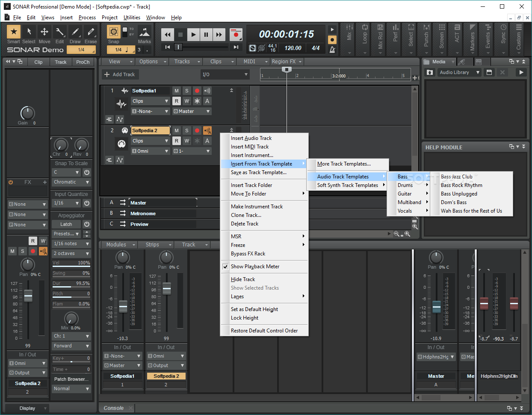The width and height of the screenshot is (532, 415).
Task: Mute the Softpedia1 track
Action: [177, 91]
